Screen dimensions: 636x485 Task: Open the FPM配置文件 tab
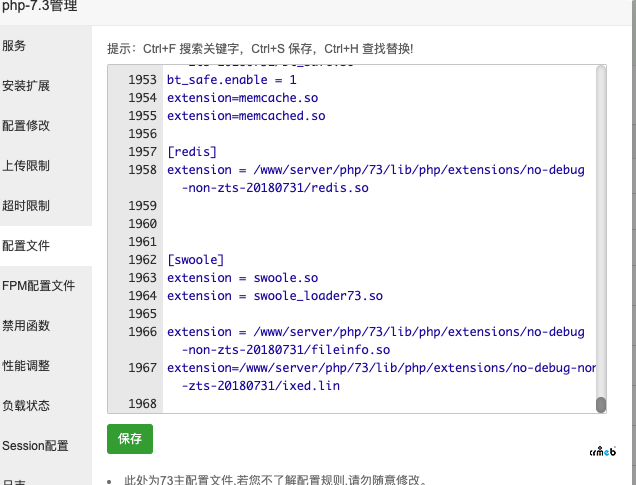tap(38, 286)
